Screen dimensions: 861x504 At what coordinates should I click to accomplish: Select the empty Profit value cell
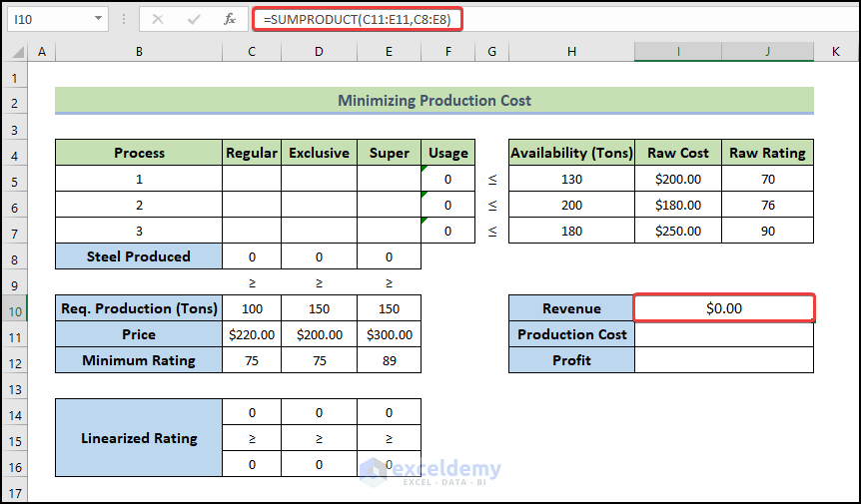[724, 360]
